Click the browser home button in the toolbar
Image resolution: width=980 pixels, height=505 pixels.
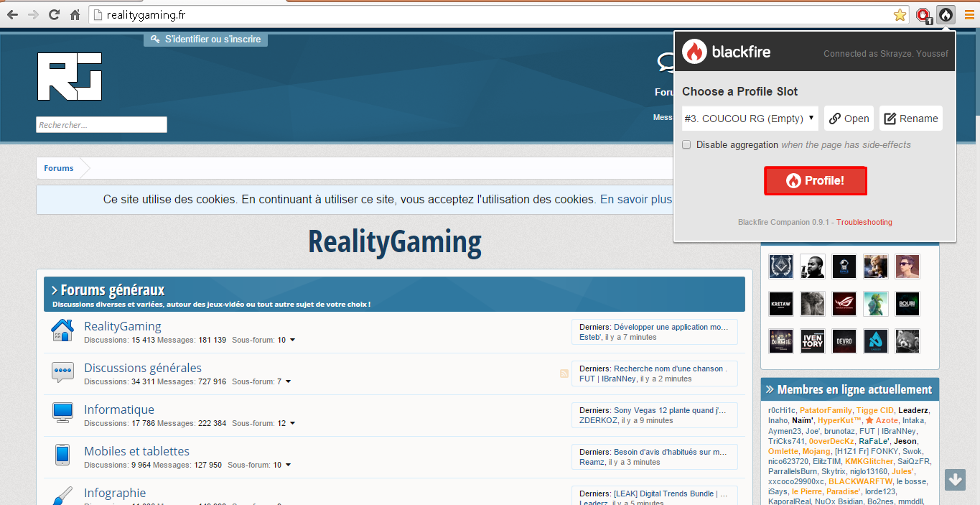coord(75,14)
